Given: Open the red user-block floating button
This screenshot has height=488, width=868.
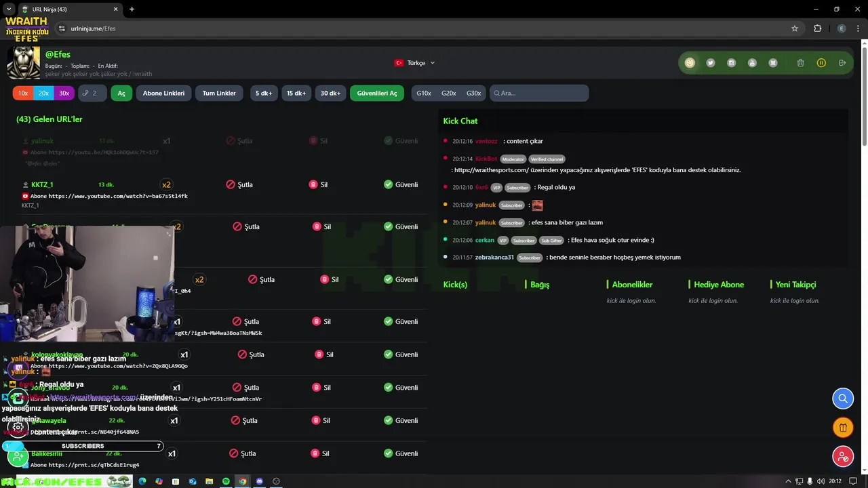Looking at the screenshot, I should point(843,457).
